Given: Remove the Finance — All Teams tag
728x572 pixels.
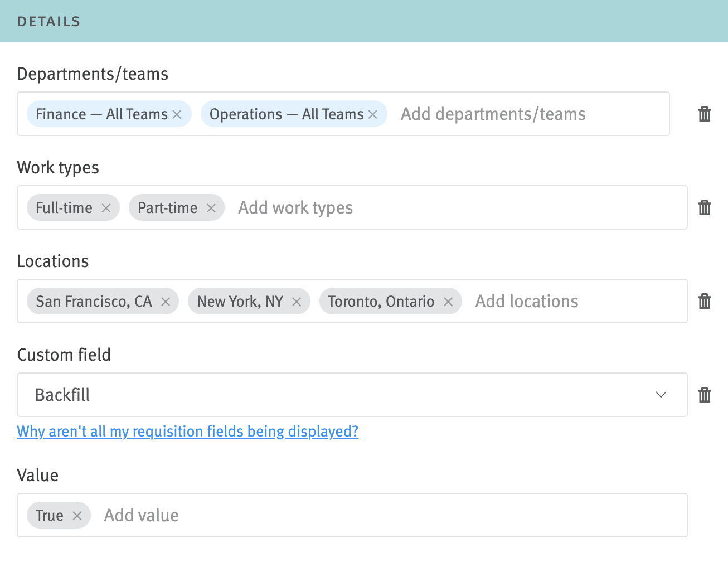Looking at the screenshot, I should (x=177, y=114).
